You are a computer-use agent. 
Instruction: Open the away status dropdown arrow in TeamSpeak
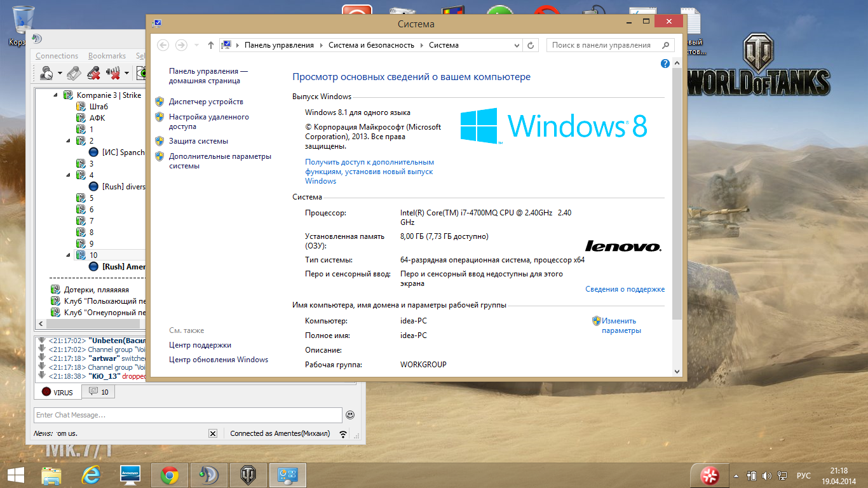pyautogui.click(x=60, y=74)
